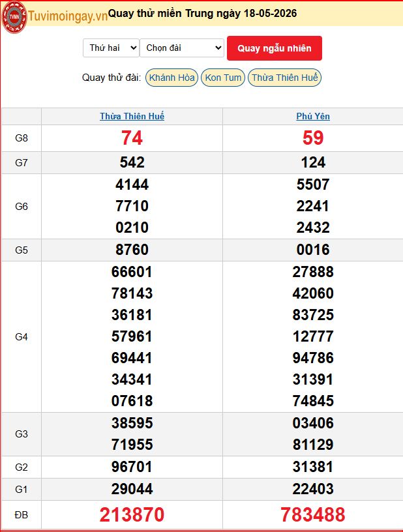Click the G4 number 74845

click(313, 401)
